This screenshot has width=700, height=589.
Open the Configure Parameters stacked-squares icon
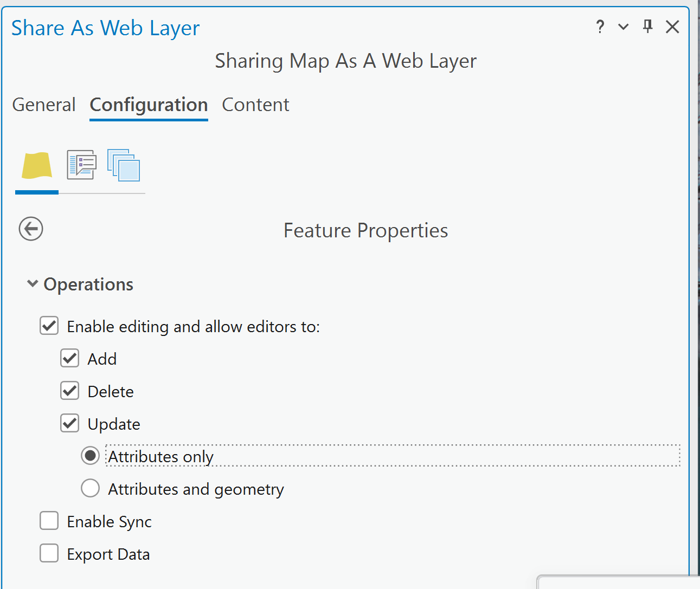tap(124, 165)
